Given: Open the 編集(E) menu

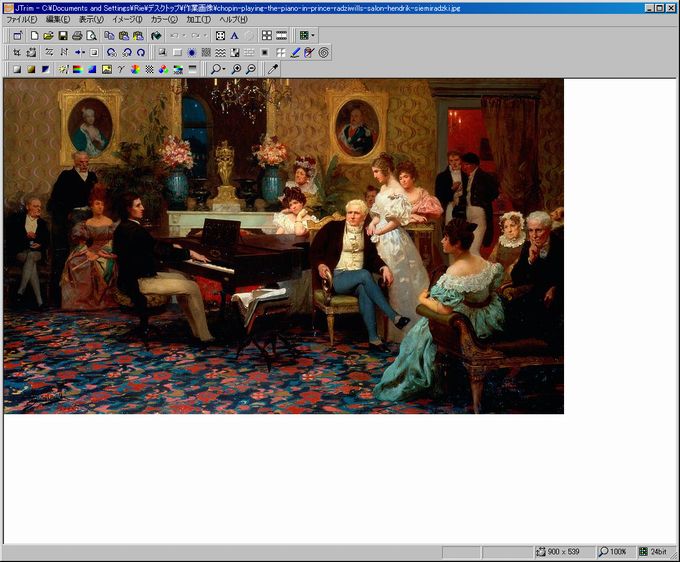Looking at the screenshot, I should (58, 19).
